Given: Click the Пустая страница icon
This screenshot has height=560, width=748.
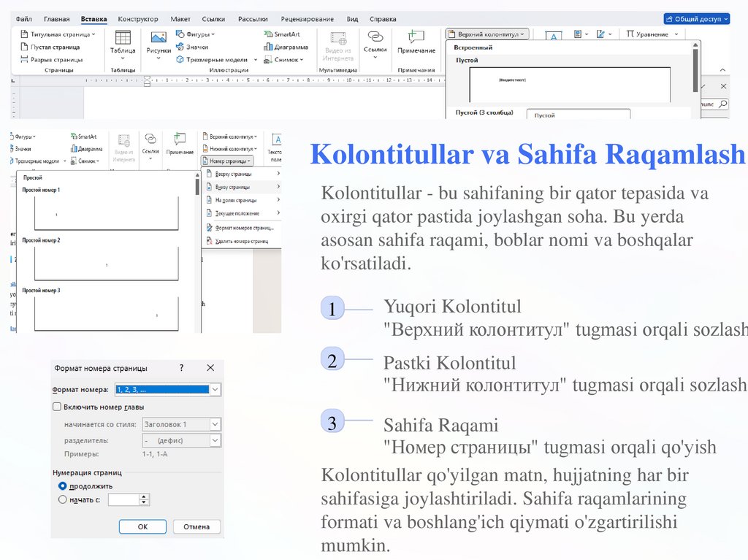Looking at the screenshot, I should [25, 47].
